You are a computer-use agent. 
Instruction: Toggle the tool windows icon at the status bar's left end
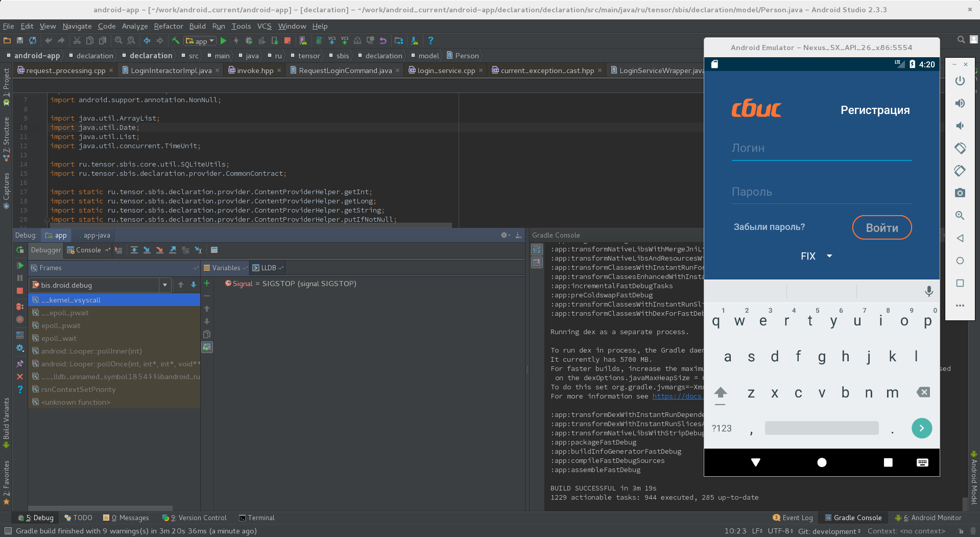pos(8,531)
